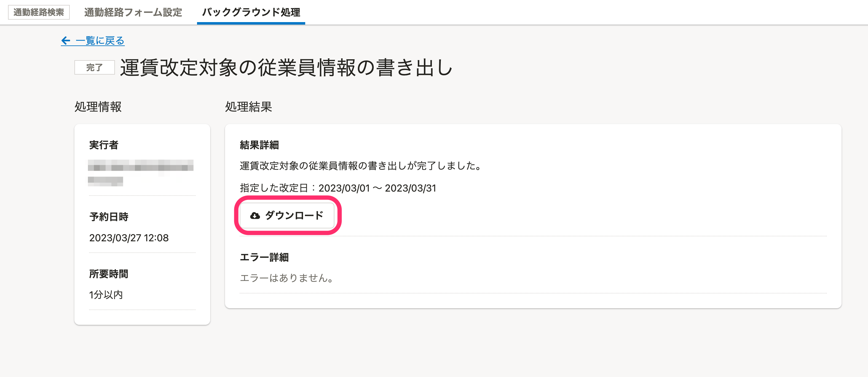Open the 通勤経路検索 tab
The height and width of the screenshot is (377, 868).
click(x=39, y=12)
